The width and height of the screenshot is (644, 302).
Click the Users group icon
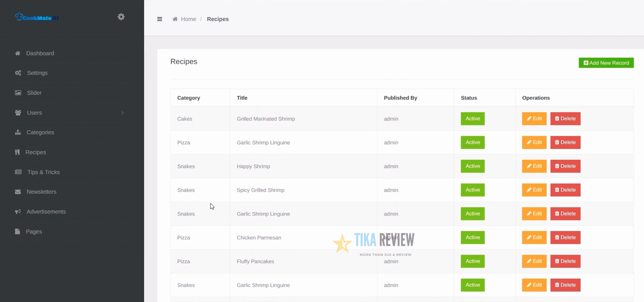17,113
